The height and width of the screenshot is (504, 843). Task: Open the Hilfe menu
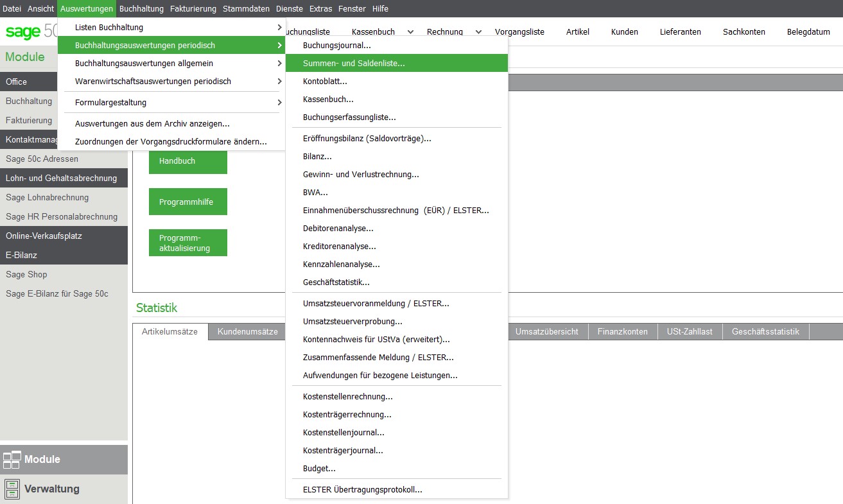[x=380, y=8]
